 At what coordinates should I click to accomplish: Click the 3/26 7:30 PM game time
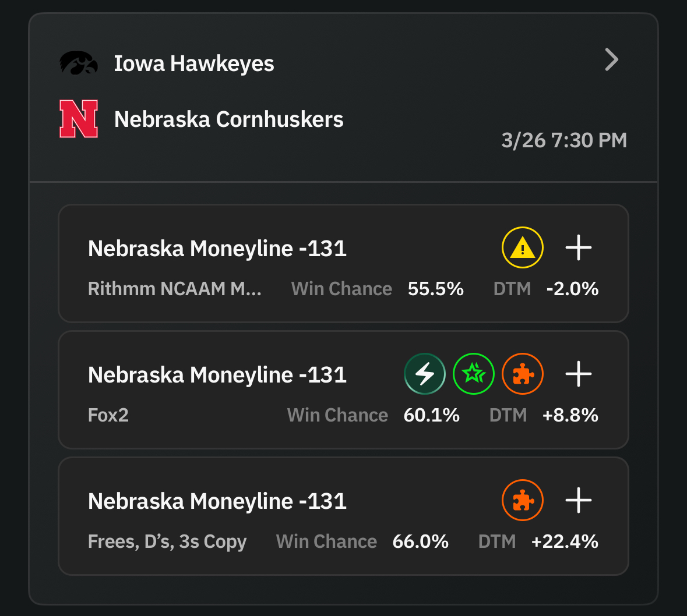point(563,140)
